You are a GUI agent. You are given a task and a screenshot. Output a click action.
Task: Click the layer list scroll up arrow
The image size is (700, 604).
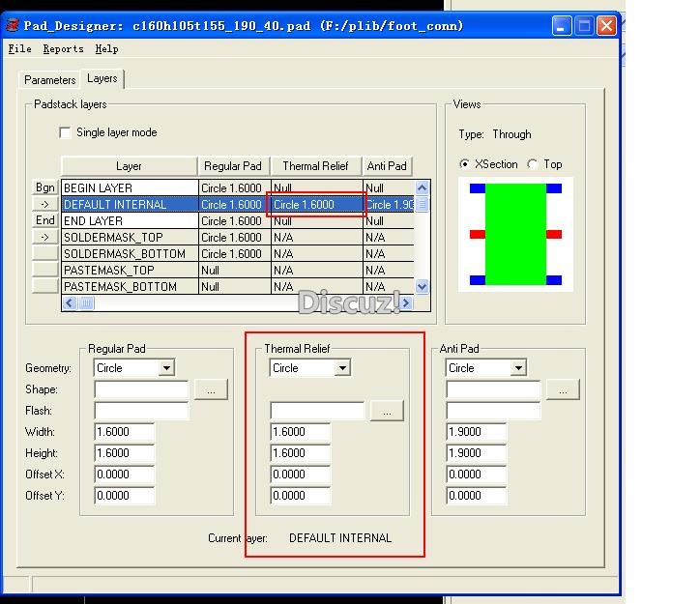[x=422, y=187]
